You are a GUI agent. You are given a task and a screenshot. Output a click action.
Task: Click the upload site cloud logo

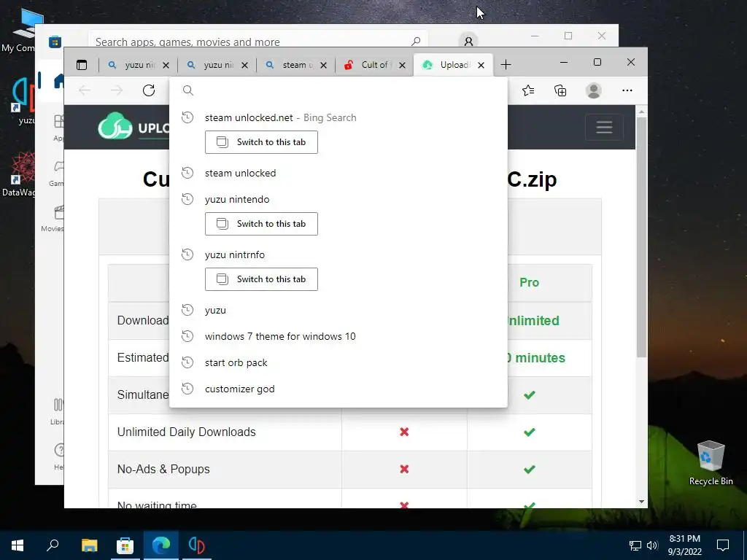(x=115, y=126)
